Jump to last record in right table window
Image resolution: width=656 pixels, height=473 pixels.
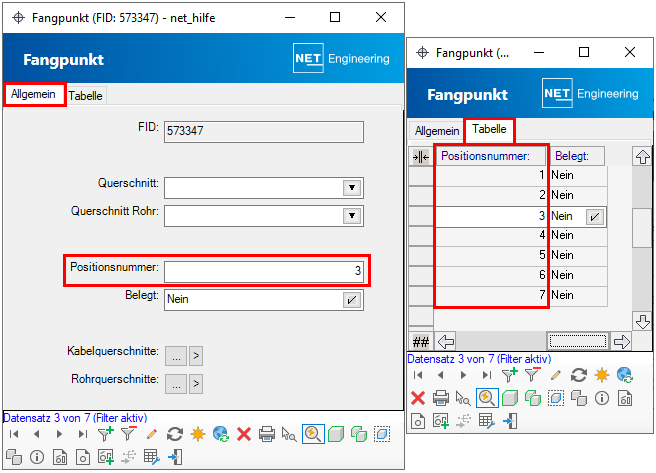pyautogui.click(x=487, y=375)
